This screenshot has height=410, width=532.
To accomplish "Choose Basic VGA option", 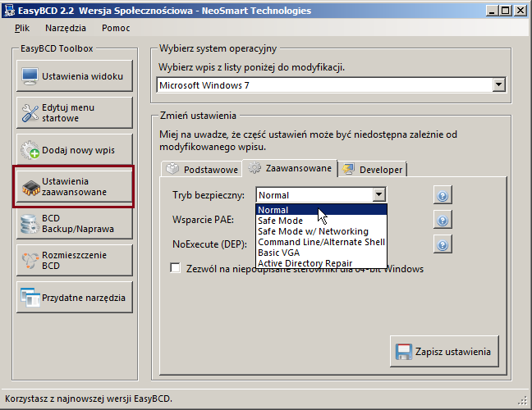I will pos(321,253).
